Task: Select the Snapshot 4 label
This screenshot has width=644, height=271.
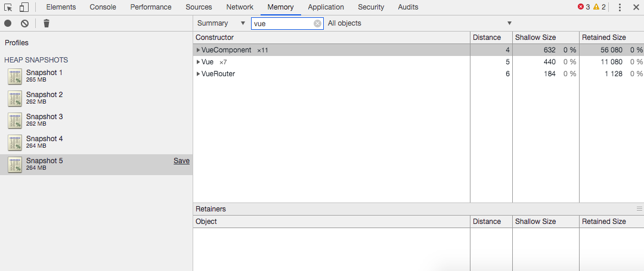Action: point(44,139)
